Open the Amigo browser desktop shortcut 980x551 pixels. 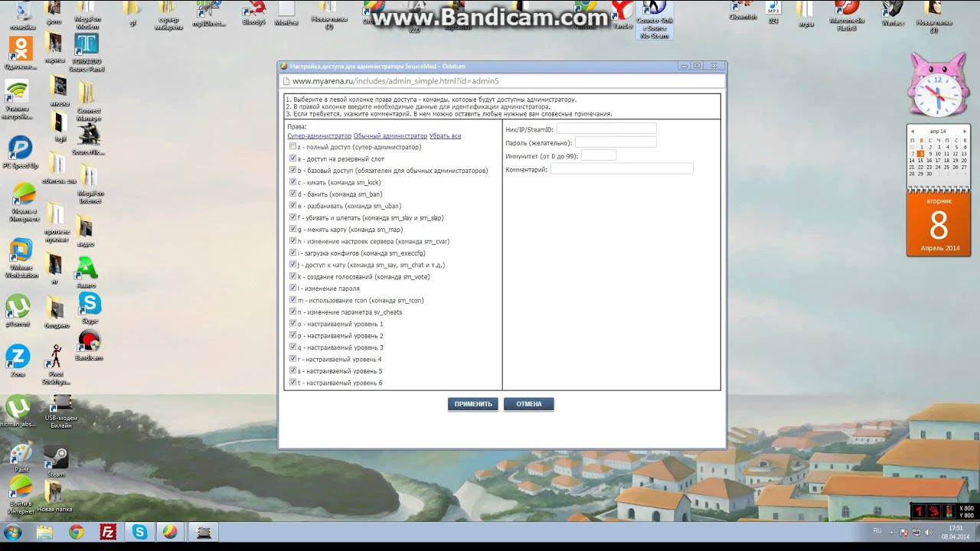click(87, 272)
